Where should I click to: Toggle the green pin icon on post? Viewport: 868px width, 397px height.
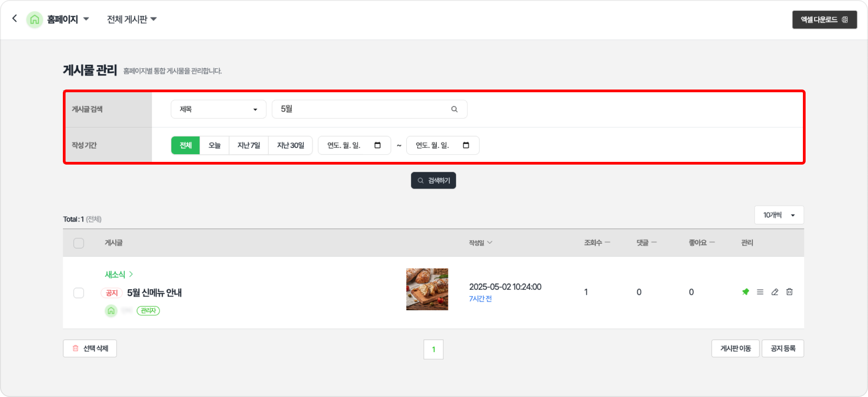pyautogui.click(x=745, y=292)
